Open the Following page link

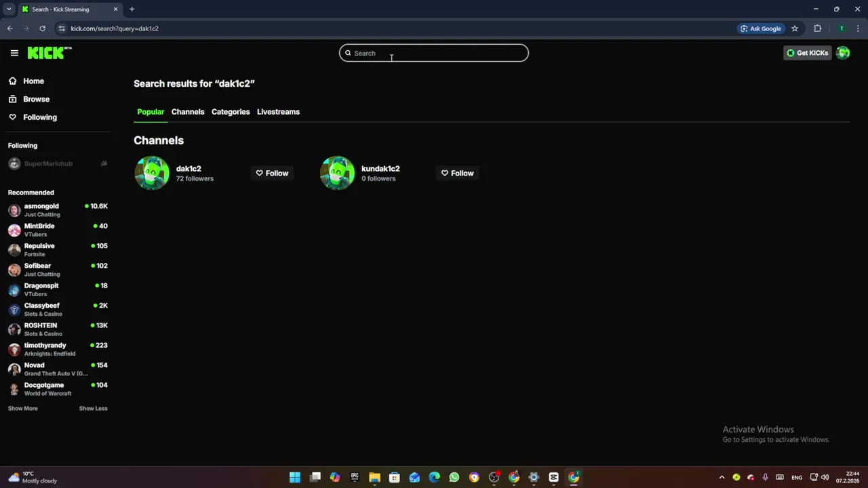pos(40,117)
